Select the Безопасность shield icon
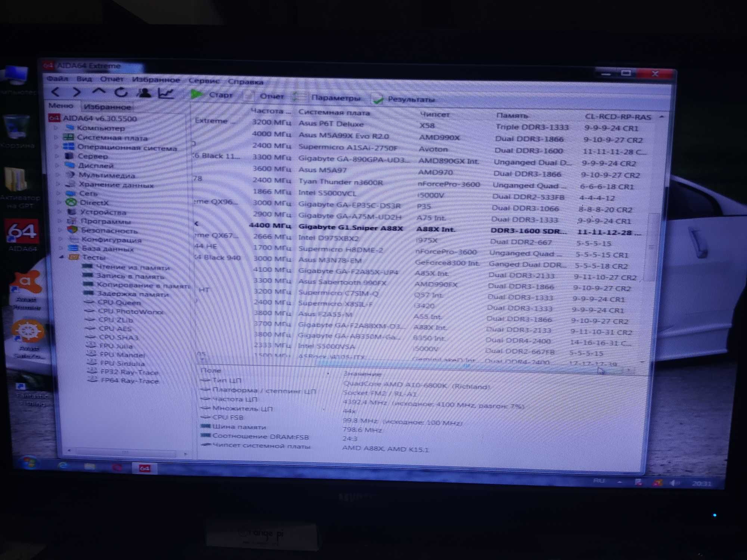This screenshot has height=560, width=747. tap(72, 230)
